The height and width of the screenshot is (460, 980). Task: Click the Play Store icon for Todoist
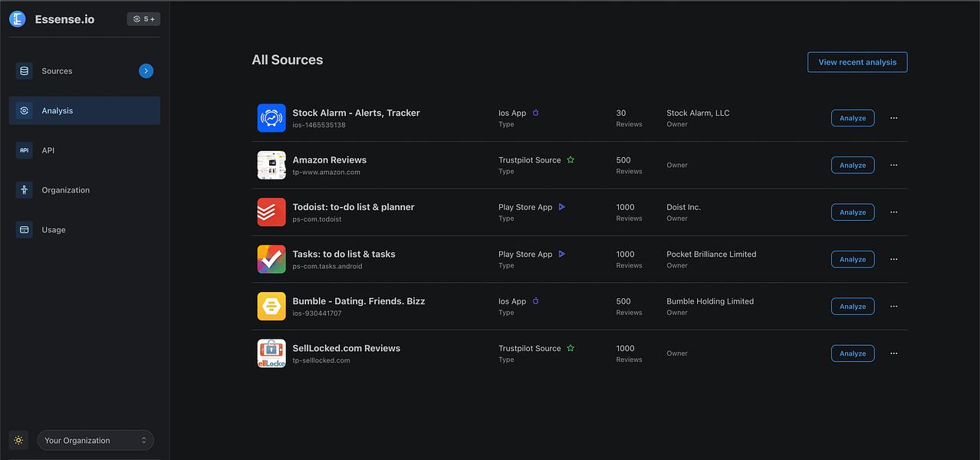(x=562, y=207)
